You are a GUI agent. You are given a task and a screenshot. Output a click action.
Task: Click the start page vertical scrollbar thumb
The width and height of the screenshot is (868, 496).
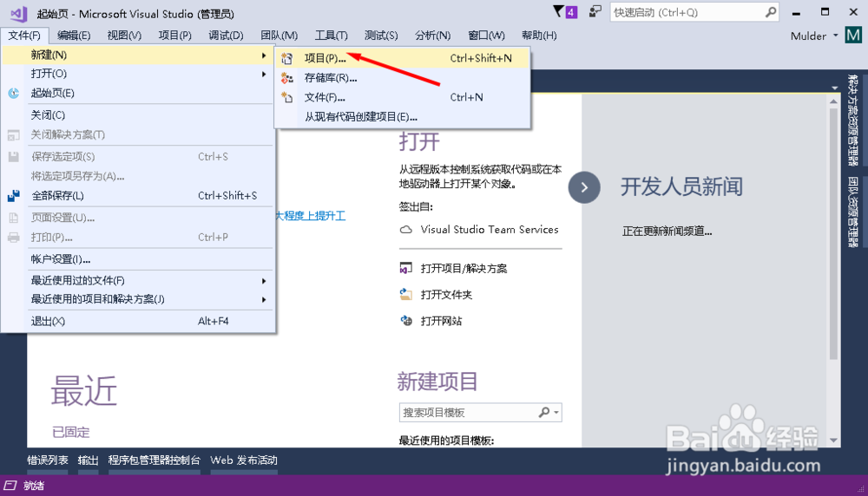tap(833, 232)
